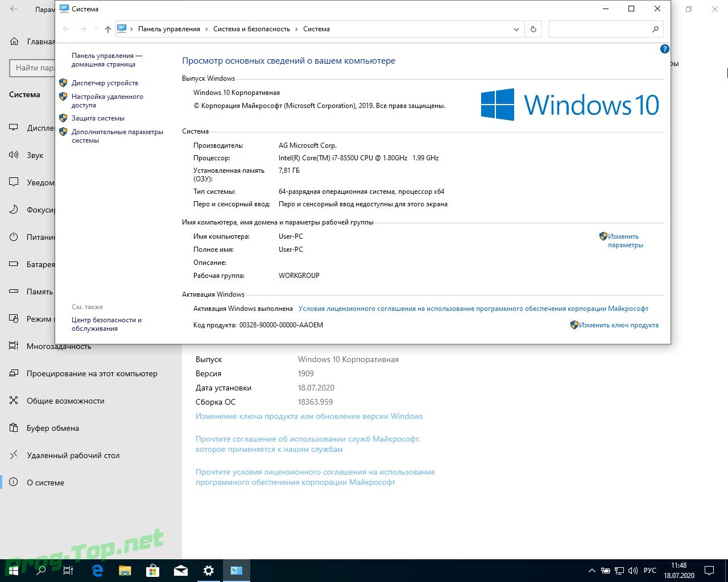Click the product code 00328-90000-00000-AAOEM
Image resolution: width=728 pixels, height=582 pixels.
click(281, 325)
